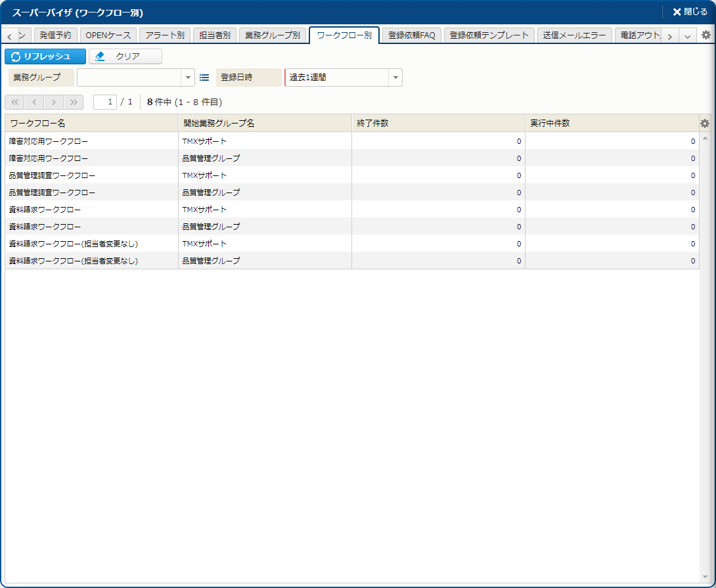Click the table's vertical scrollbar up arrow
Viewport: 716px width, 588px height.
click(705, 138)
